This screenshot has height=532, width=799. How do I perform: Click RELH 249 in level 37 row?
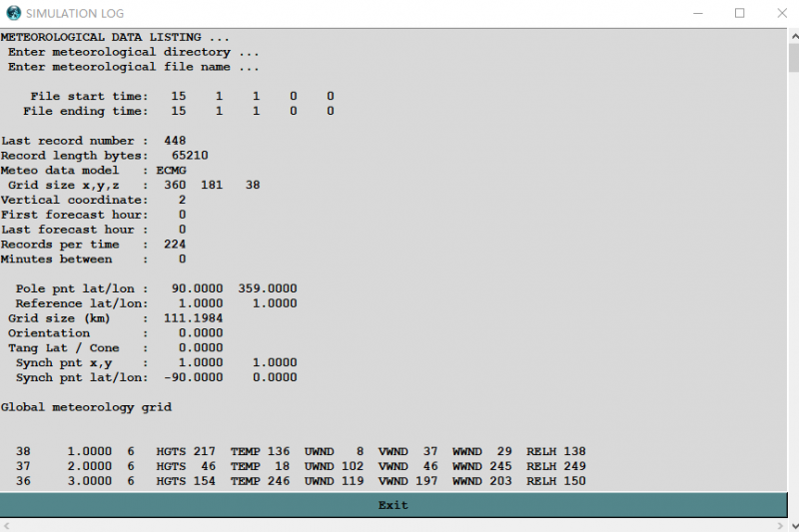(556, 466)
